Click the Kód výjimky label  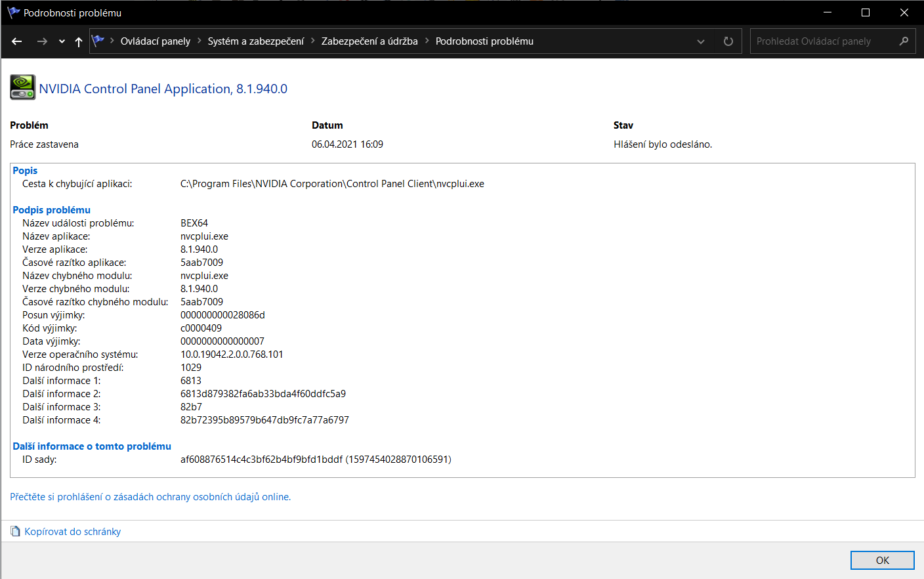click(50, 328)
